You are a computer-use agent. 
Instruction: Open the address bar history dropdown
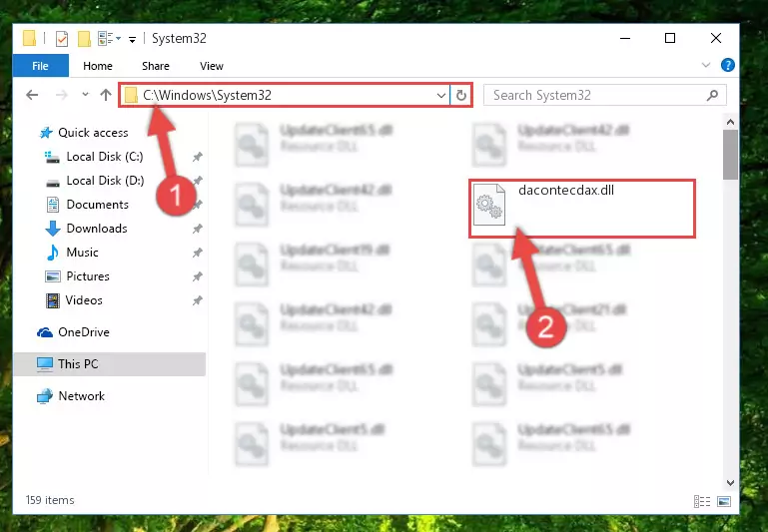[440, 96]
